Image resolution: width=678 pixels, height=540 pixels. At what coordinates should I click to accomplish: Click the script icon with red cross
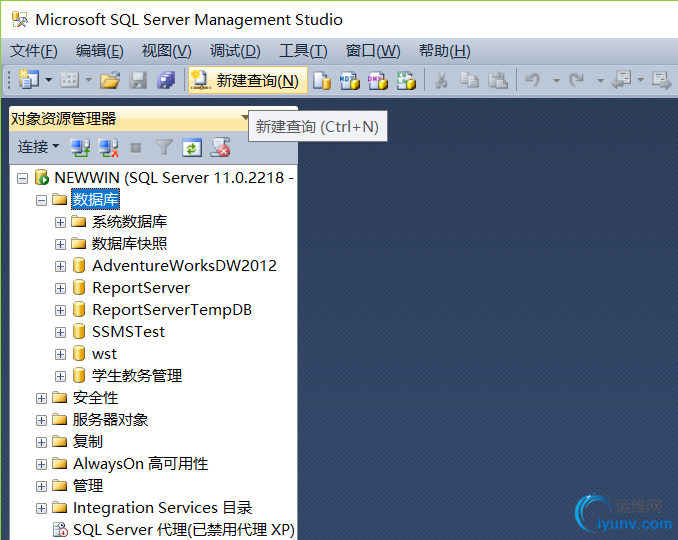tap(220, 147)
